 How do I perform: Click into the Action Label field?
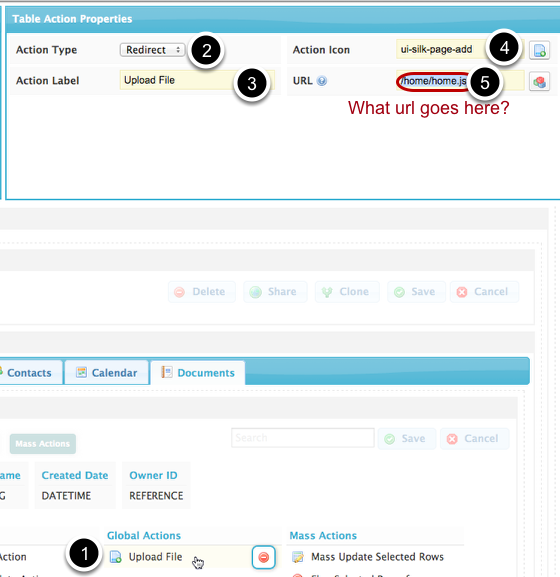(x=197, y=80)
